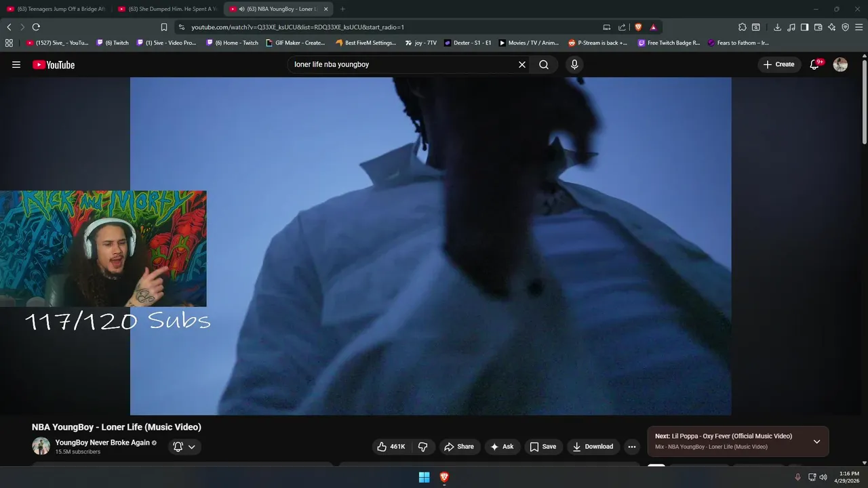This screenshot has height=488, width=868.
Task: Open Brave Shields lion icon
Action: tap(638, 27)
